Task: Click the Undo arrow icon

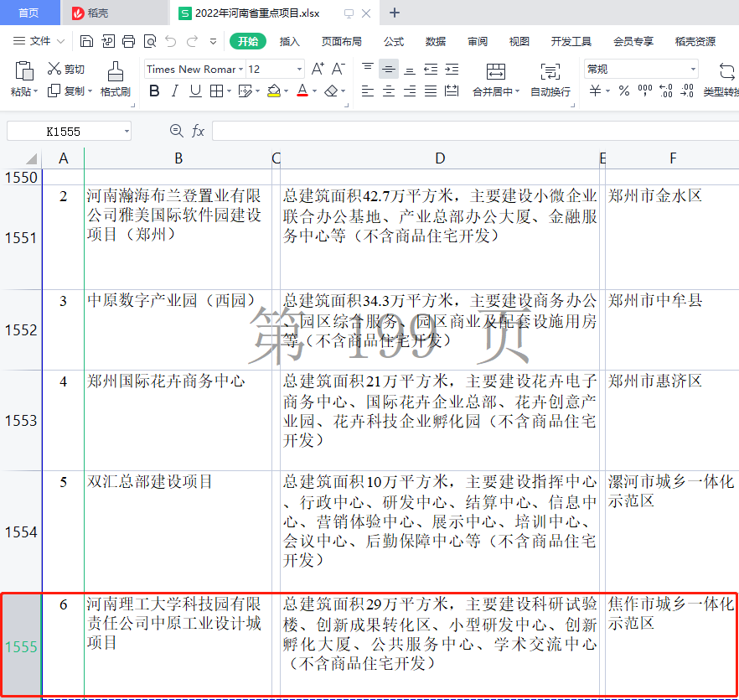Action: pyautogui.click(x=172, y=39)
